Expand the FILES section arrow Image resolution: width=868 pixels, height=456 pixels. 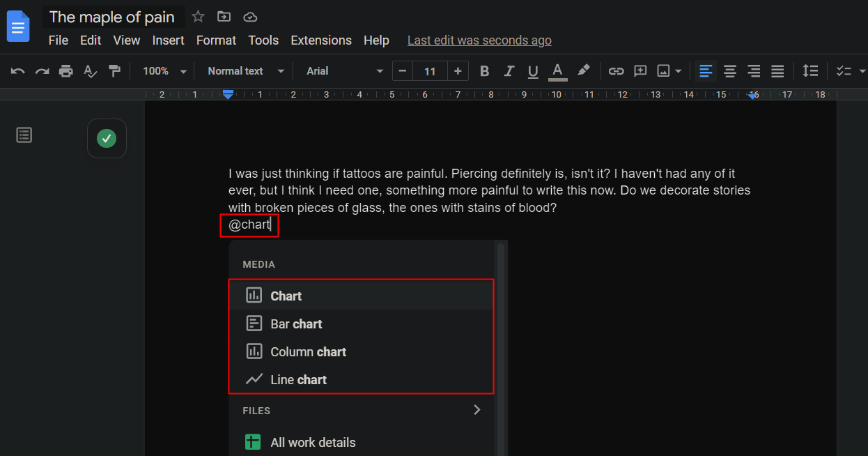point(477,410)
